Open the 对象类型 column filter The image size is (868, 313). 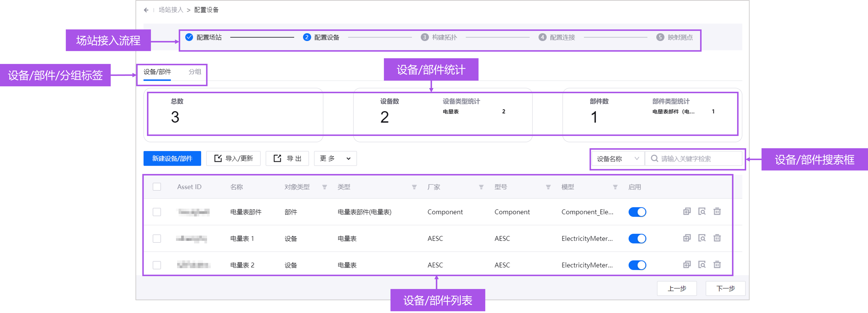pos(325,187)
